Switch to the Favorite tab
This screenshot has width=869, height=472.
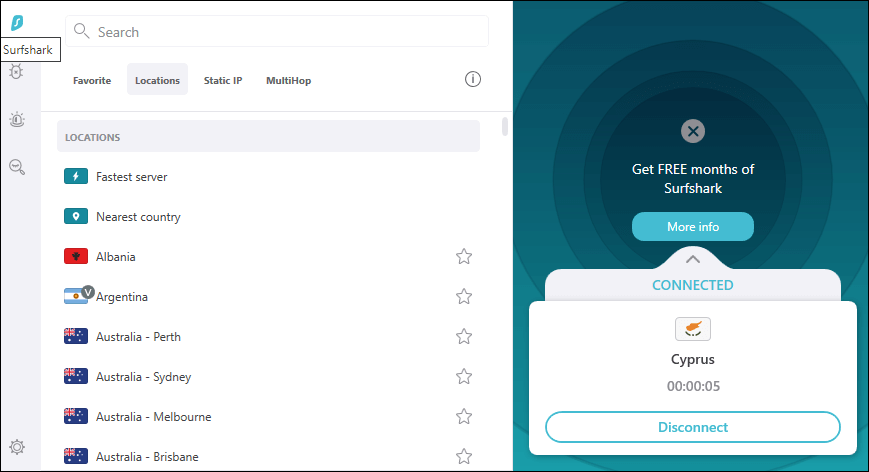click(92, 80)
